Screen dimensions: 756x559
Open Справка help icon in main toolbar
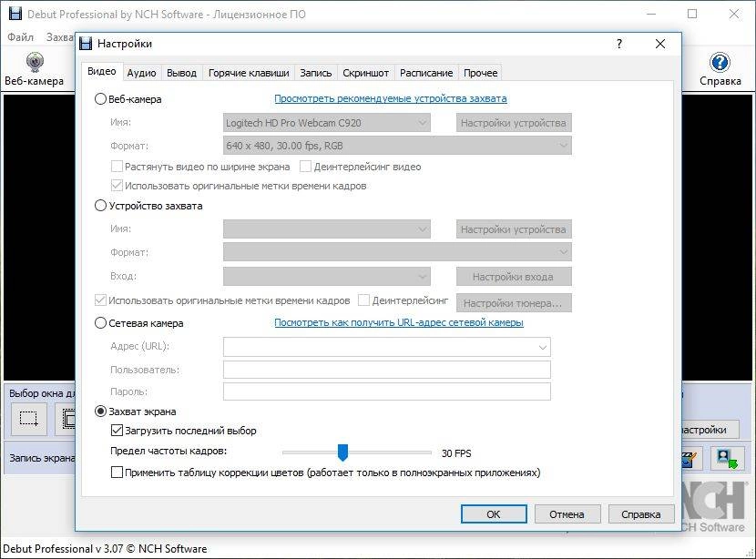click(x=720, y=69)
